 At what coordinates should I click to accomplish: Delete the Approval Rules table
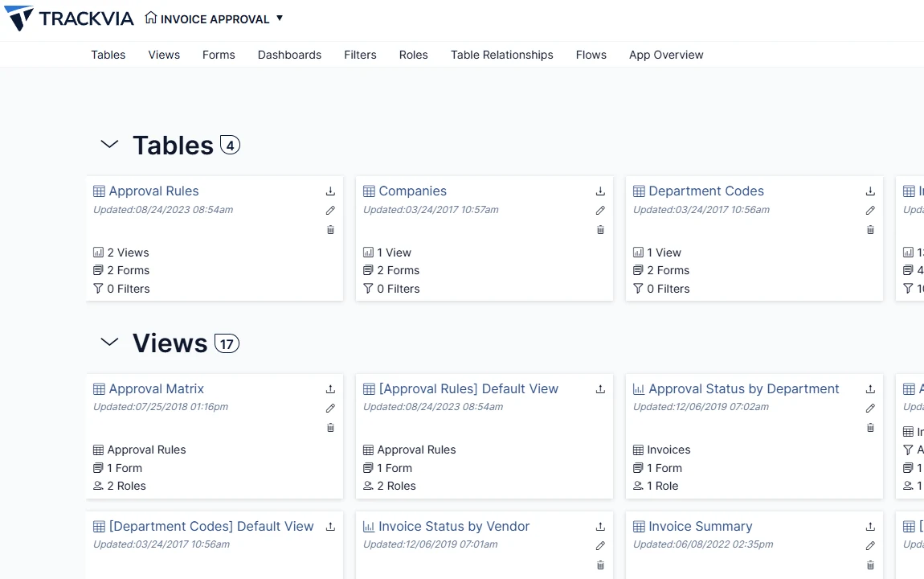coord(330,230)
